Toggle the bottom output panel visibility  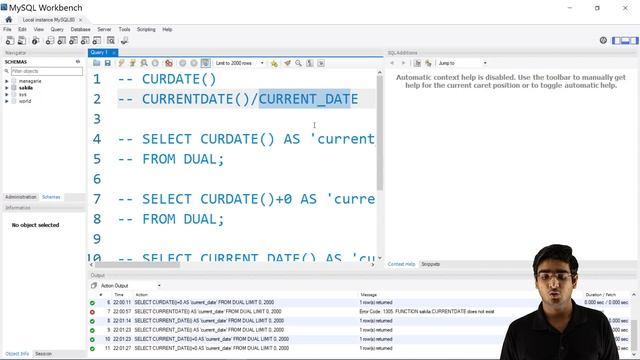tap(625, 40)
